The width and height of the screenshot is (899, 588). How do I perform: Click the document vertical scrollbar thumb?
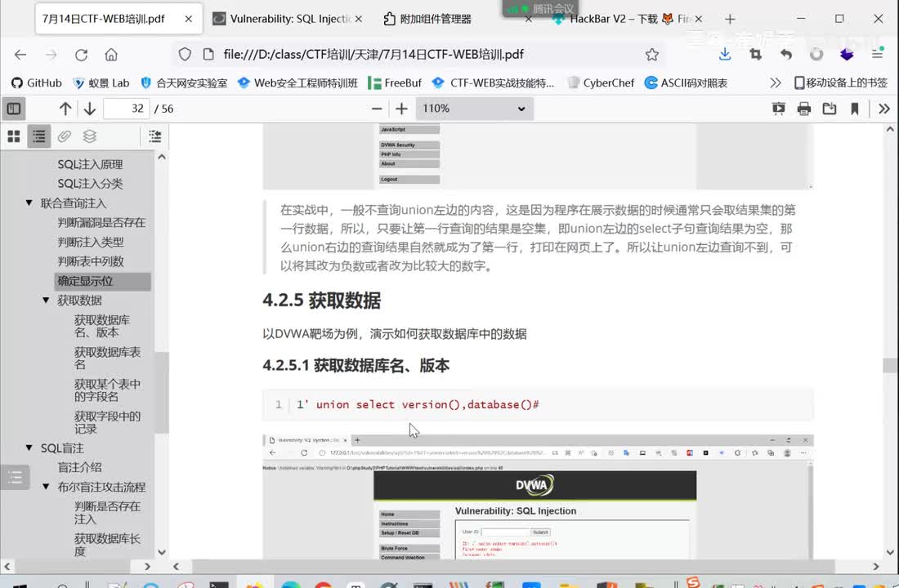890,365
